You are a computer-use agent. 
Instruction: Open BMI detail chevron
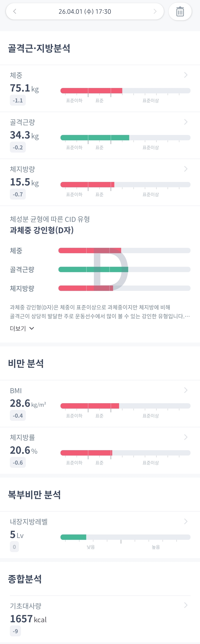(x=186, y=390)
